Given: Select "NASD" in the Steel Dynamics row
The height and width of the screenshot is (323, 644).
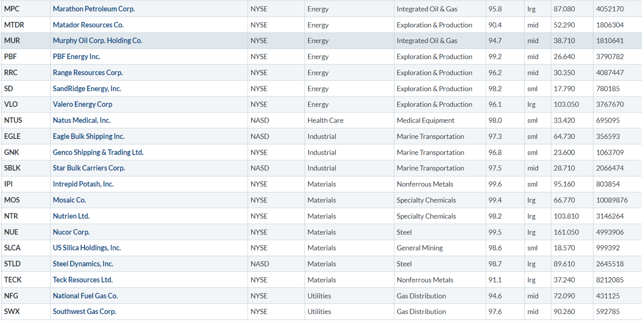Looking at the screenshot, I should coord(260,264).
